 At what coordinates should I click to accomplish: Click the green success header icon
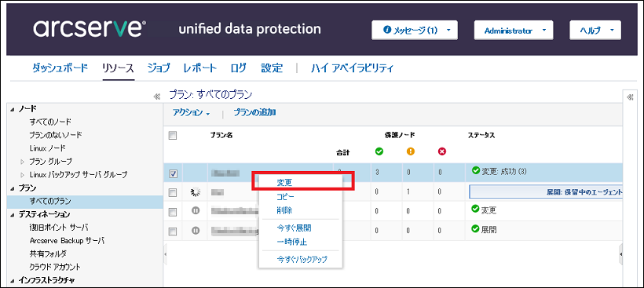(x=379, y=151)
